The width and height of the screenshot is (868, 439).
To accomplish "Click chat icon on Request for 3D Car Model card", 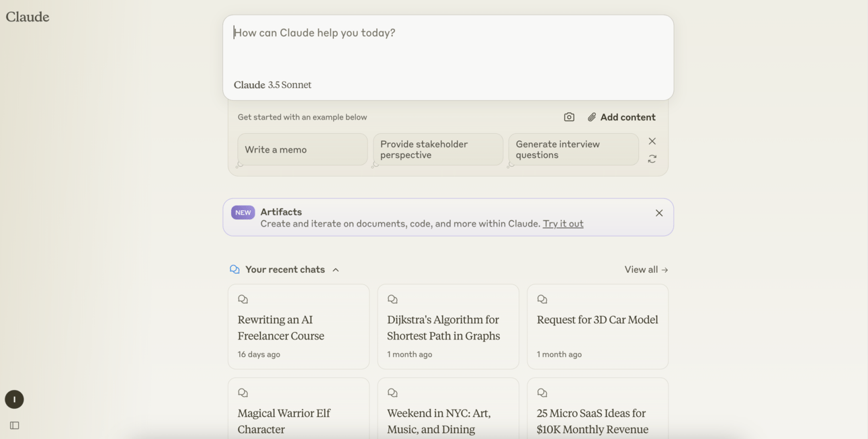I will point(542,299).
